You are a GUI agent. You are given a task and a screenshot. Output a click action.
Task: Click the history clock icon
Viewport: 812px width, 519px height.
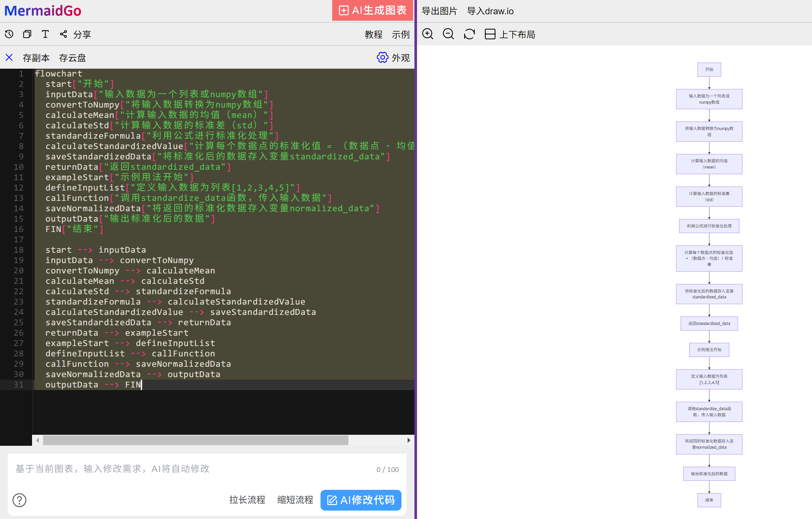(9, 34)
